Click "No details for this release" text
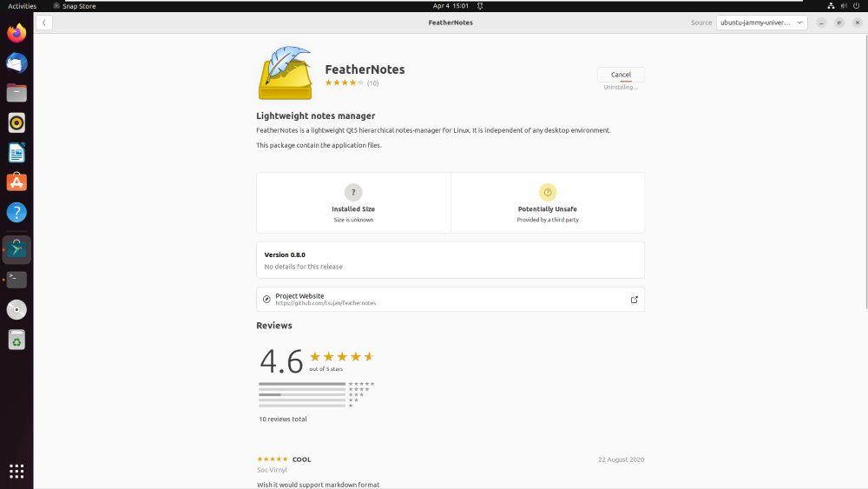Screen dimensions: 868x489 tap(303, 267)
